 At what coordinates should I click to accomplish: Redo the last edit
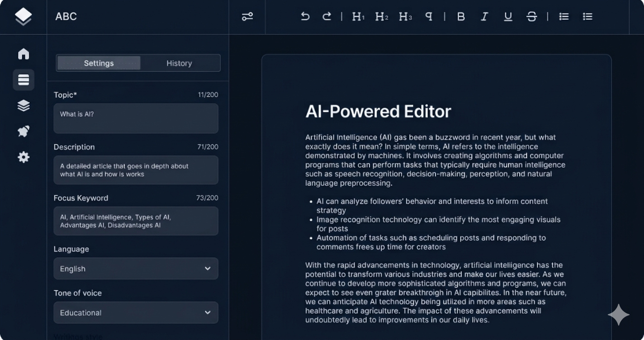tap(327, 17)
